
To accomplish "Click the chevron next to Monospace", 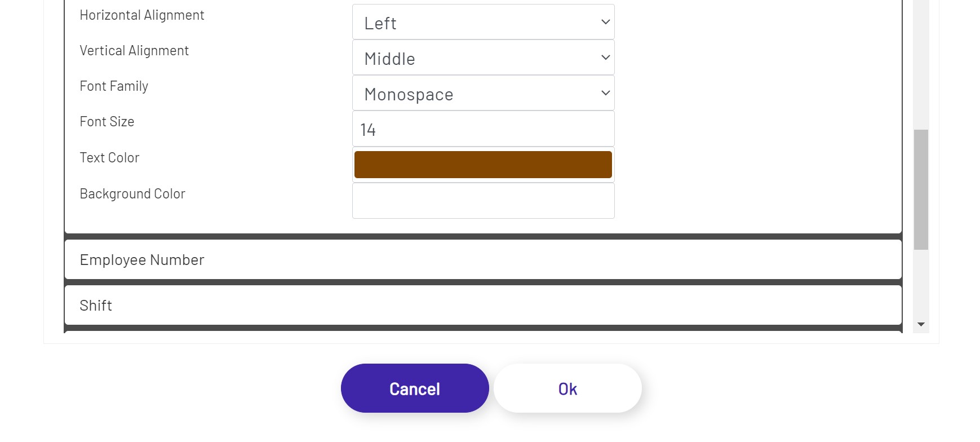I will click(x=605, y=92).
